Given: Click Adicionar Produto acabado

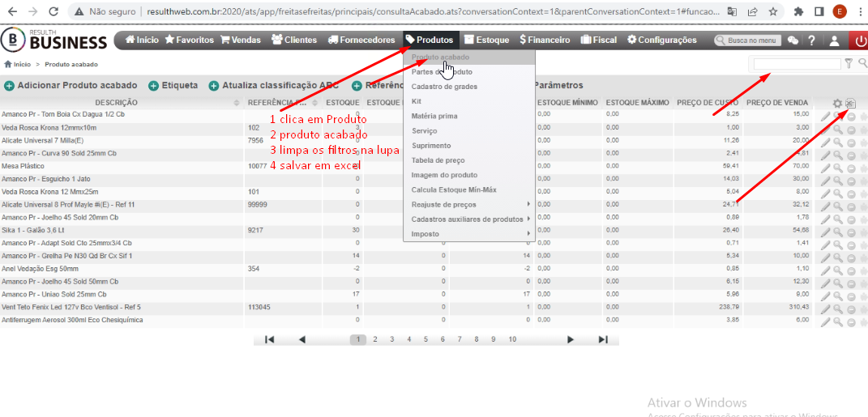Looking at the screenshot, I should pyautogui.click(x=71, y=86).
